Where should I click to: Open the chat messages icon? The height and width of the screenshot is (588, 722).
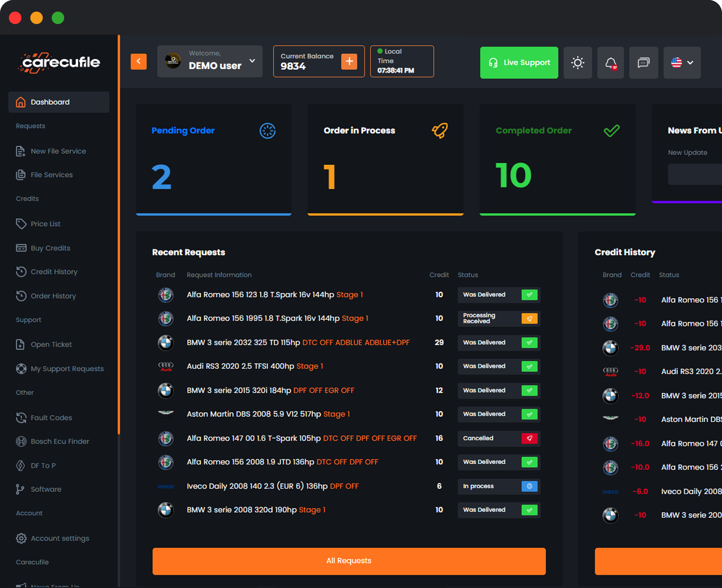pyautogui.click(x=643, y=63)
